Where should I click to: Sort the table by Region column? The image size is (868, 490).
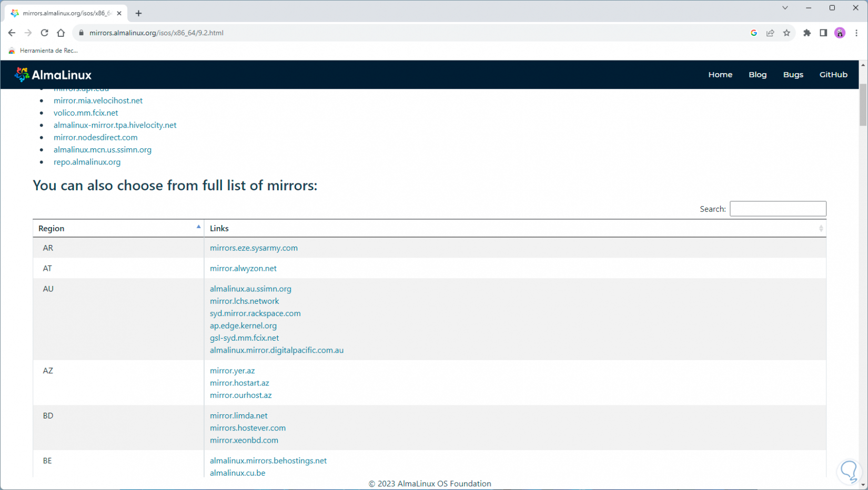(118, 228)
